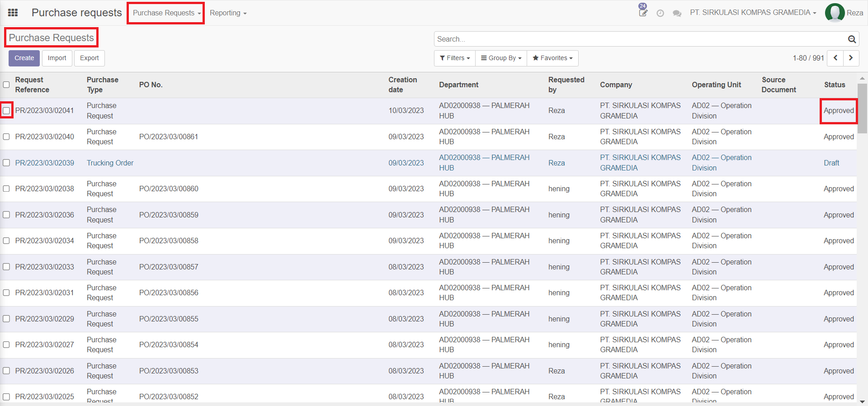Check the row PR/2023/03/02038
The height and width of the screenshot is (406, 868).
[x=6, y=189]
